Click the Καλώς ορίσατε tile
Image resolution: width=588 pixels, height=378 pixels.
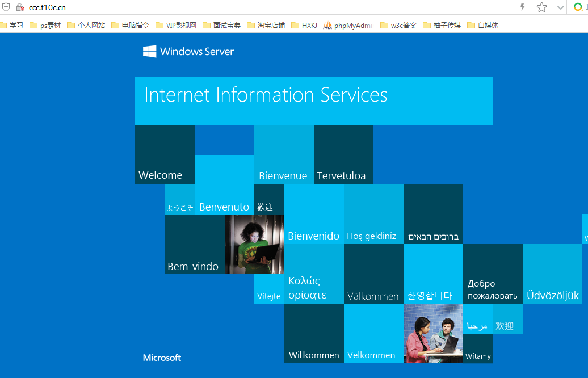pos(314,274)
